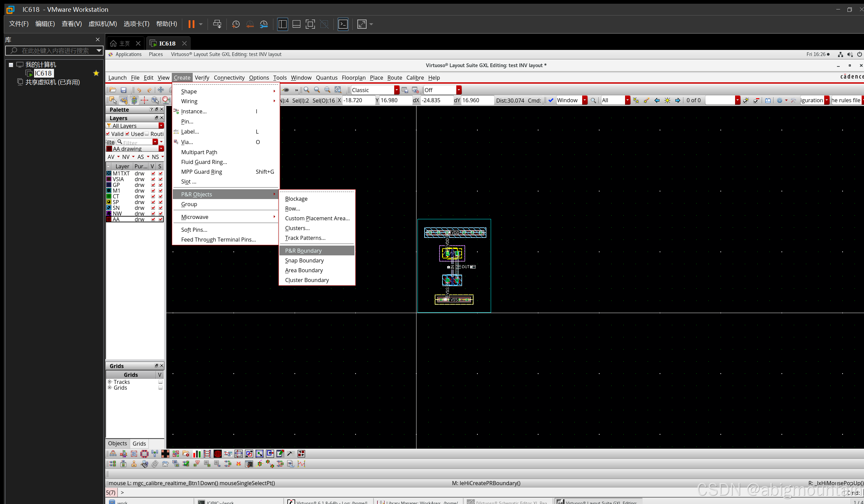The height and width of the screenshot is (504, 864).
Task: Open the Floorplan menu
Action: click(x=353, y=78)
